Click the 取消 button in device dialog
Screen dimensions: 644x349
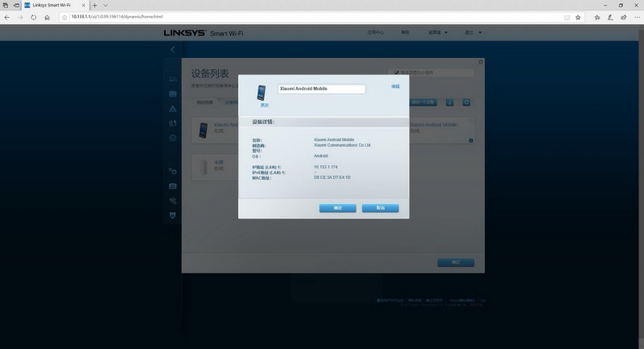tap(380, 208)
